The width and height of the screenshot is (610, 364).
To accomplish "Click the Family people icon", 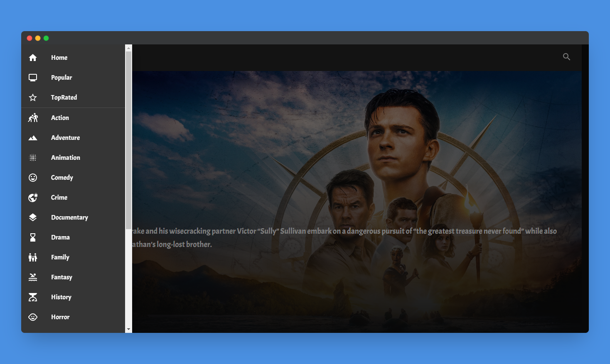I will tap(33, 257).
